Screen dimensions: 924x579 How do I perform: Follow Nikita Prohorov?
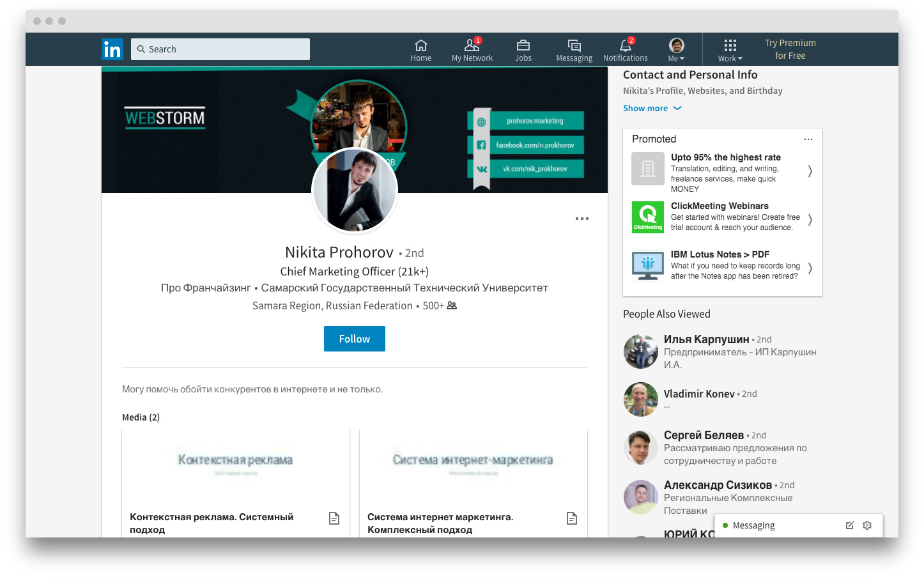[x=355, y=339]
